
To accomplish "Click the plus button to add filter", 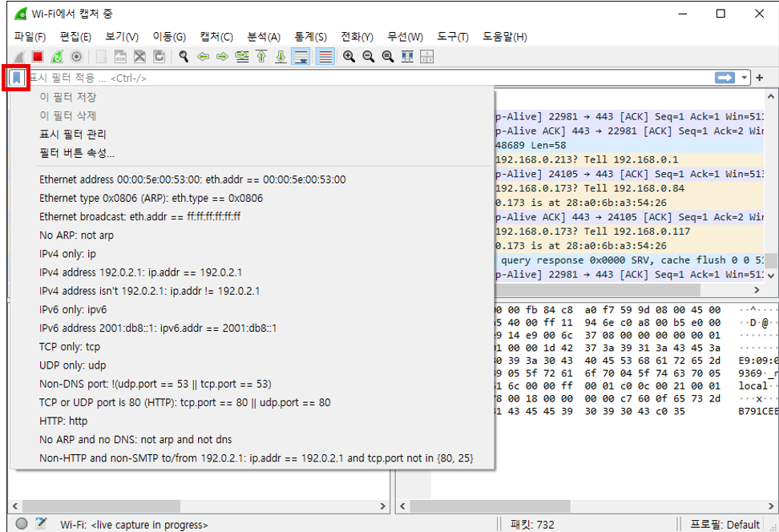I will click(760, 78).
